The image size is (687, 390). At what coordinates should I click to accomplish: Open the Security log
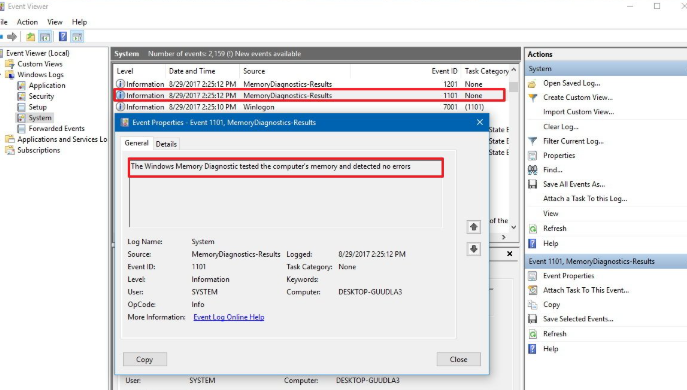coord(41,96)
